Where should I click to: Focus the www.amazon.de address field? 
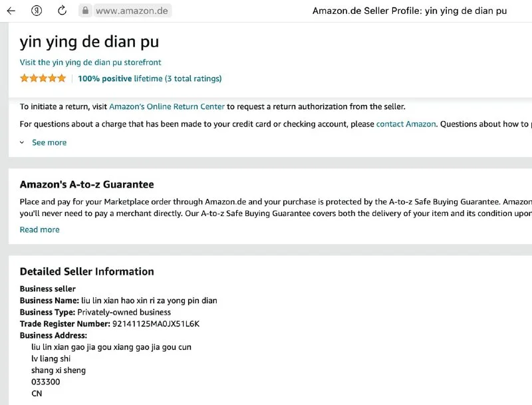pos(132,11)
